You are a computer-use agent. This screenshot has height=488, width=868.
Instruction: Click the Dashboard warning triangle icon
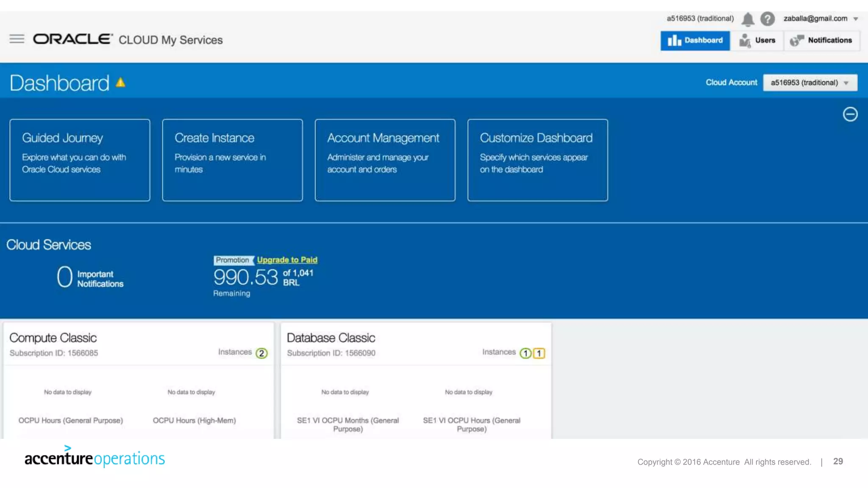point(120,82)
